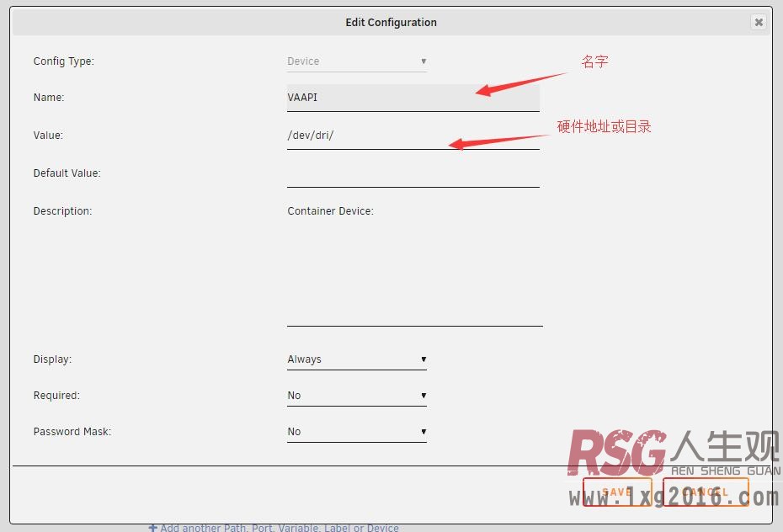
Task: Click the Name: label
Action: tap(49, 98)
